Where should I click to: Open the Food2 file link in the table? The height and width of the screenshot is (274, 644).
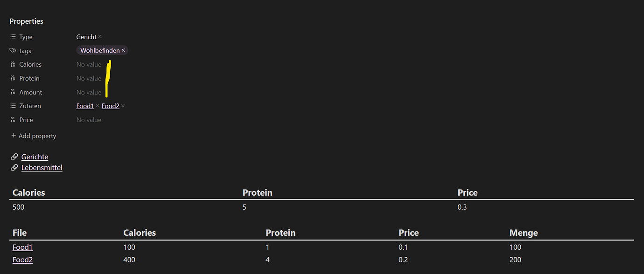[22, 260]
